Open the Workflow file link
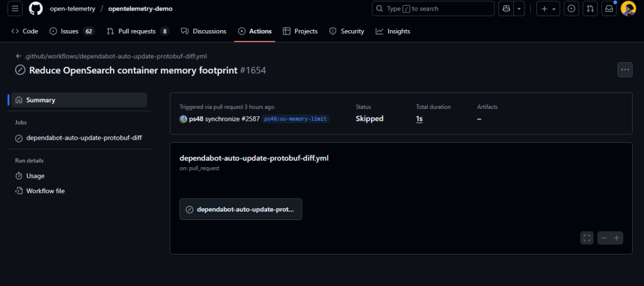This screenshot has width=644, height=286. click(45, 191)
